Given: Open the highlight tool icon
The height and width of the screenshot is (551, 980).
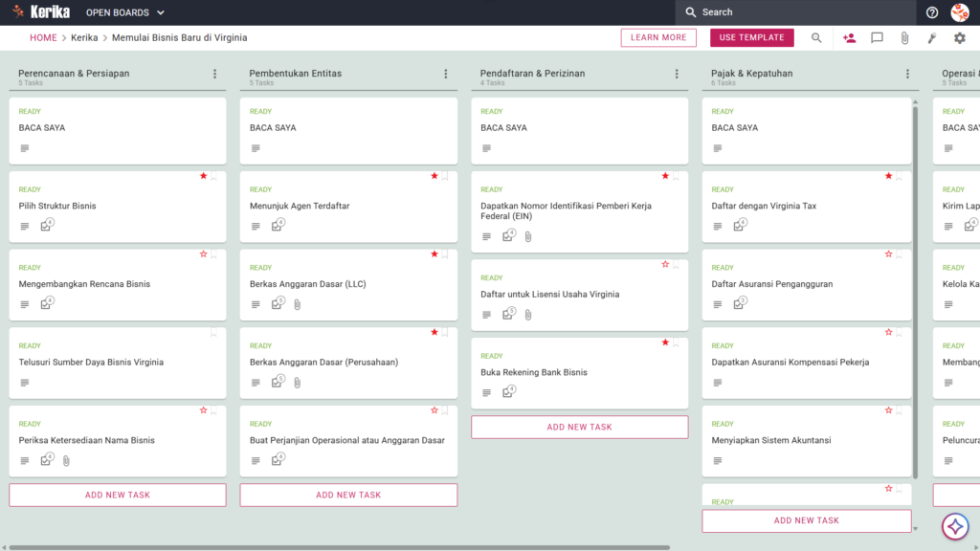Looking at the screenshot, I should tap(932, 37).
